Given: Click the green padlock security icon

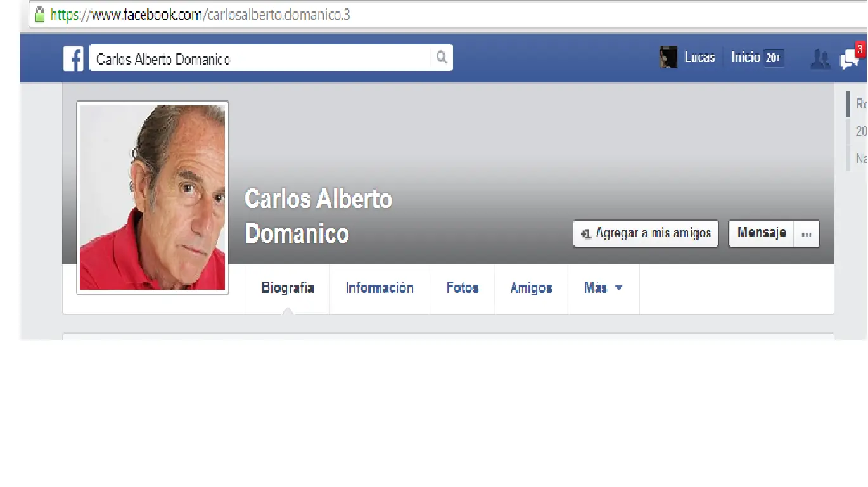Looking at the screenshot, I should coord(39,14).
